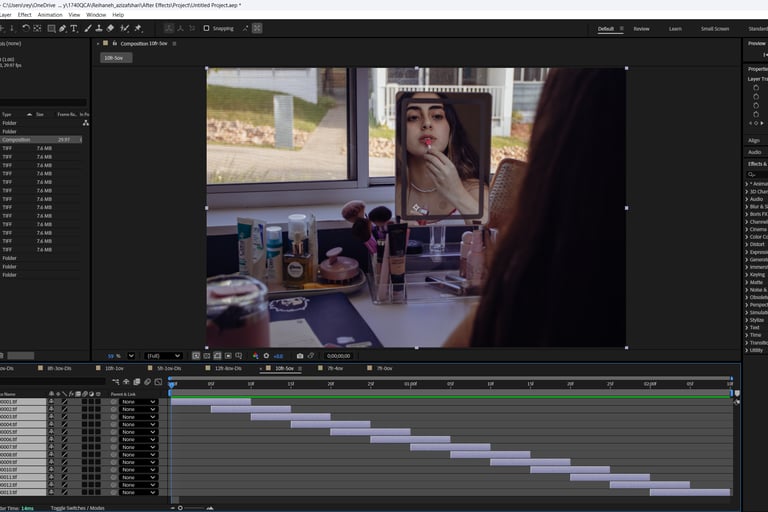Click the snapshot camera icon in viewer

[x=300, y=356]
